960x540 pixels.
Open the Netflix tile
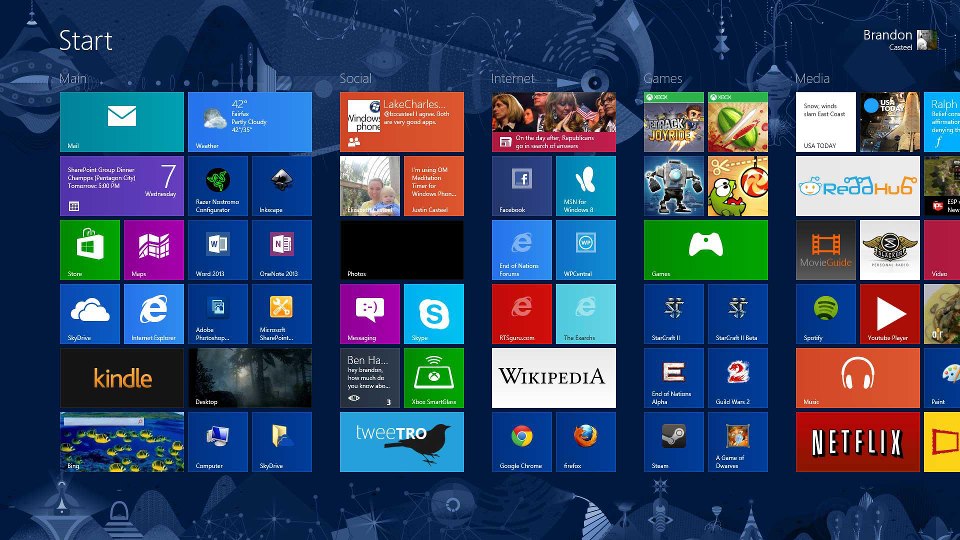click(x=857, y=441)
